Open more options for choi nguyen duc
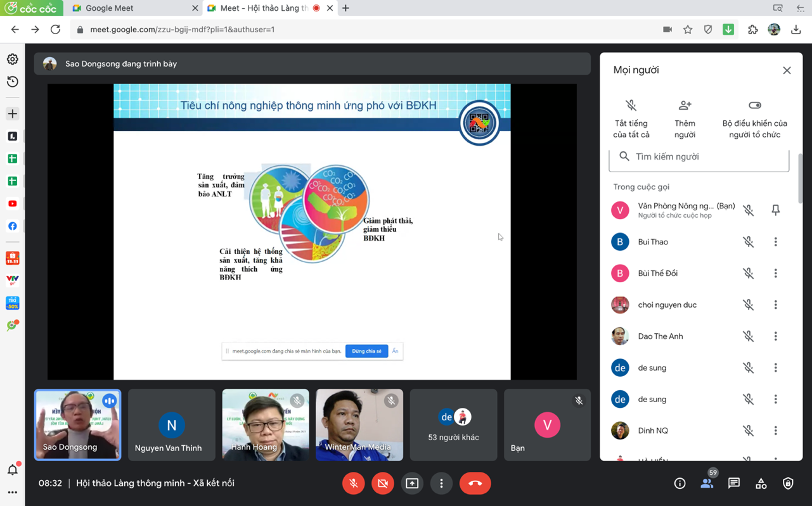The image size is (812, 506). pos(775,305)
